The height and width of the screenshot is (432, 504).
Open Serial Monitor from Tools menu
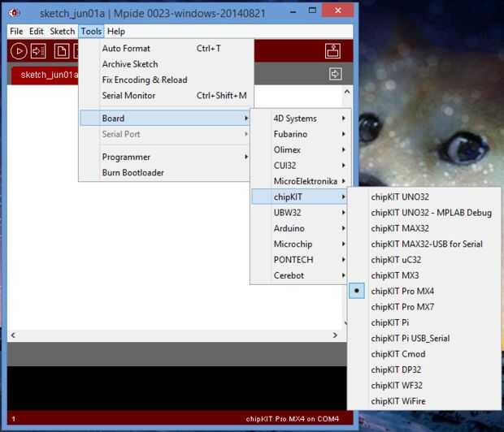[x=166, y=96]
